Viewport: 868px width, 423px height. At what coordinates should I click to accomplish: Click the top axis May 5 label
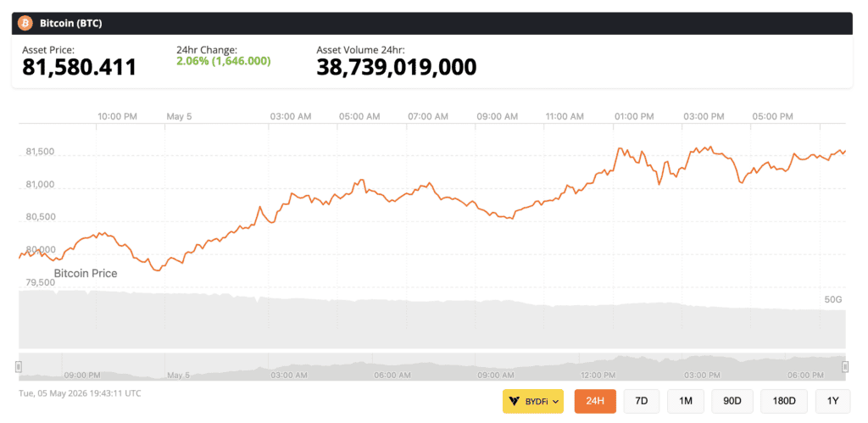(178, 116)
